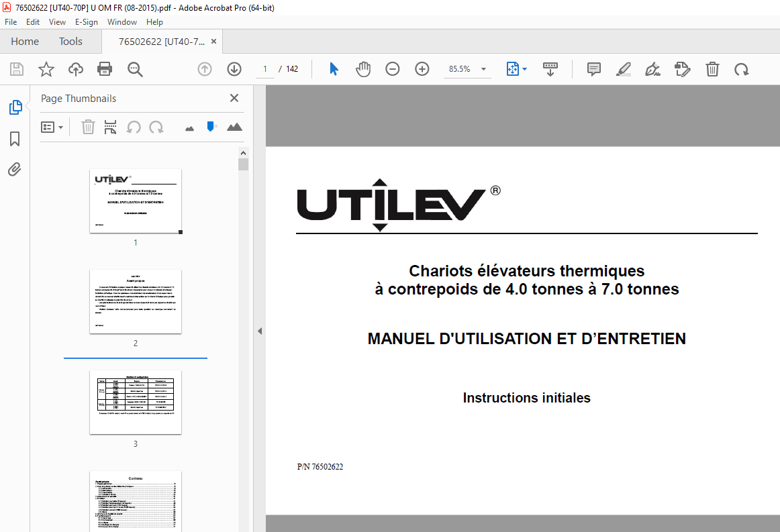Viewport: 780px width, 532px height.
Task: Print the current PDF document
Action: coord(105,68)
